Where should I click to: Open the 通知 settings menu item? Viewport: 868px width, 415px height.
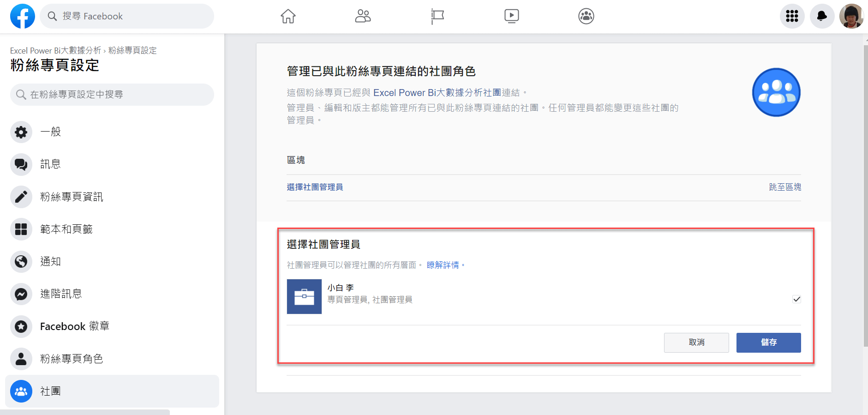(112, 262)
